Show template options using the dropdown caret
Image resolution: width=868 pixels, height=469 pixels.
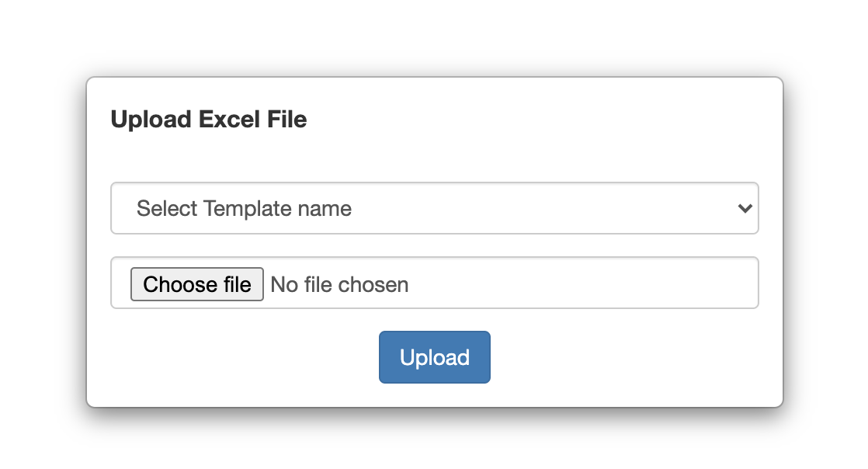click(x=745, y=209)
